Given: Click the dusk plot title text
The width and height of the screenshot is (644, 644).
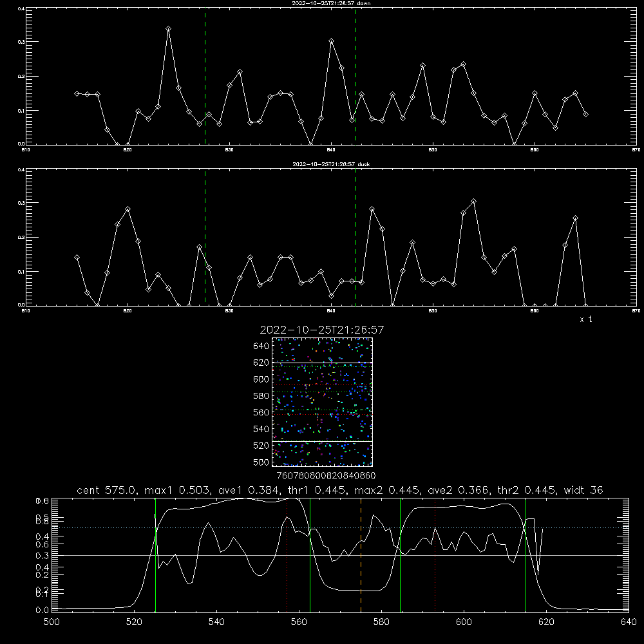Looking at the screenshot, I should pyautogui.click(x=331, y=164).
